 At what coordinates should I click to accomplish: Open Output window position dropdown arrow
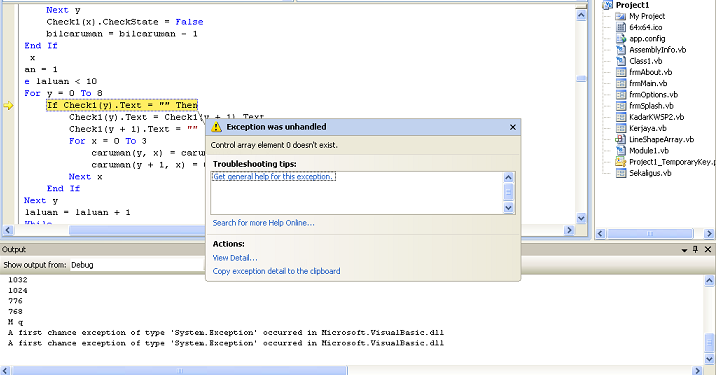684,250
